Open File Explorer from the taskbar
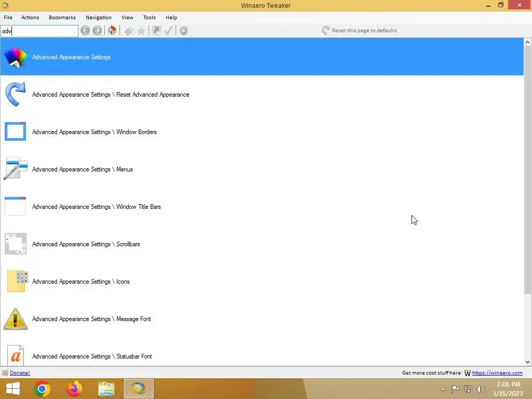This screenshot has height=399, width=532. [x=107, y=389]
